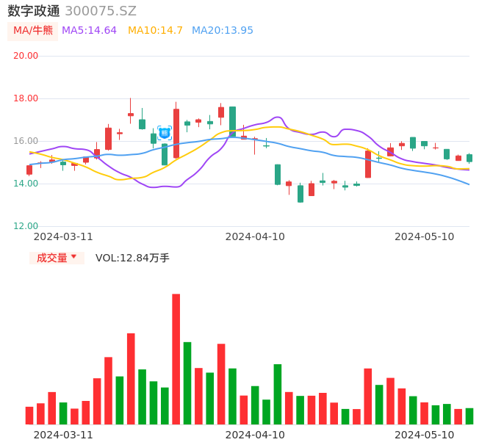Click the first red volume bar on the left
This screenshot has height=445, width=504.
[29, 416]
